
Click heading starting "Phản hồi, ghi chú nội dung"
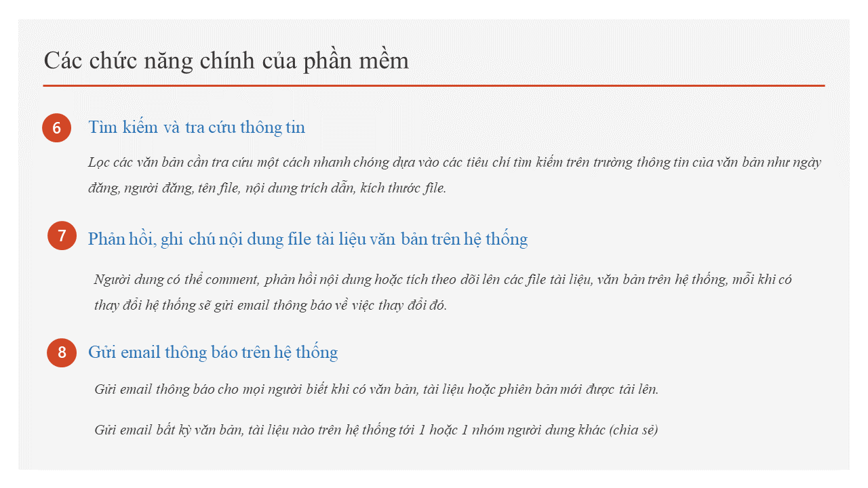tap(307, 239)
